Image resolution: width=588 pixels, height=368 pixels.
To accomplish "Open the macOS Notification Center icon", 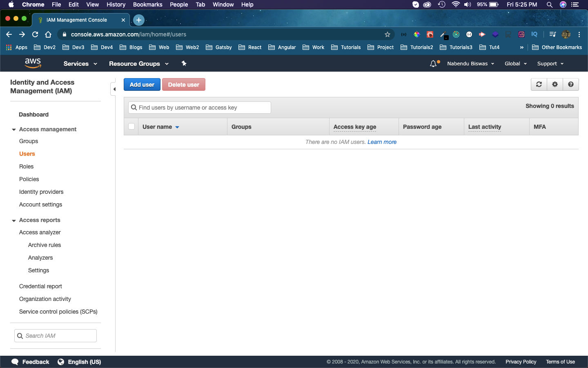I will click(575, 4).
